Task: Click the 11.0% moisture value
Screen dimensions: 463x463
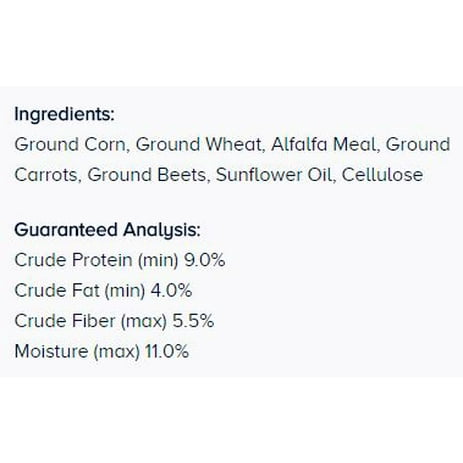Action: click(167, 351)
